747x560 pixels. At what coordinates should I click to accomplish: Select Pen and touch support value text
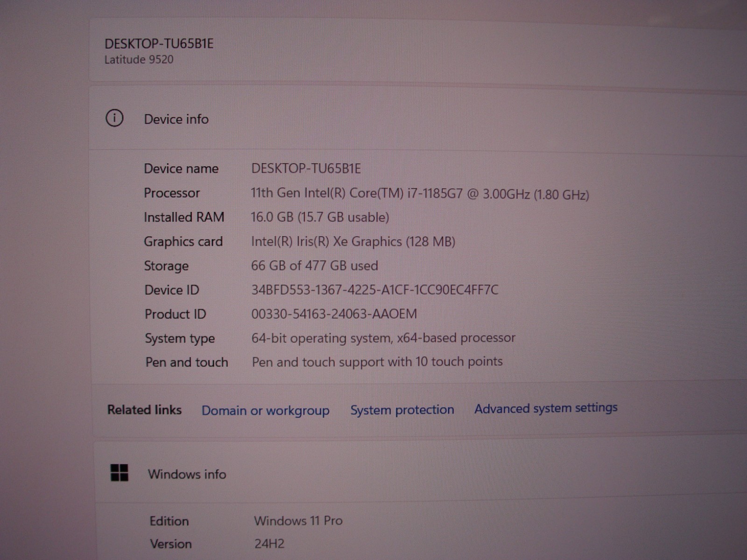(377, 362)
